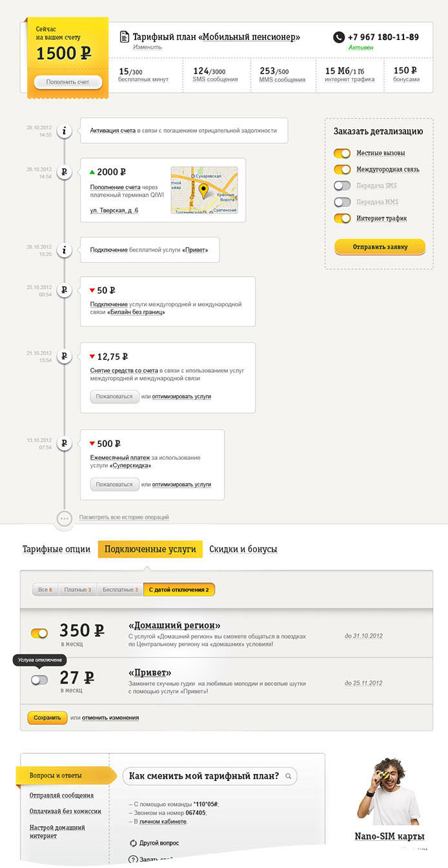
Task: Open the QIWI terminal map thumbnail
Action: (204, 190)
